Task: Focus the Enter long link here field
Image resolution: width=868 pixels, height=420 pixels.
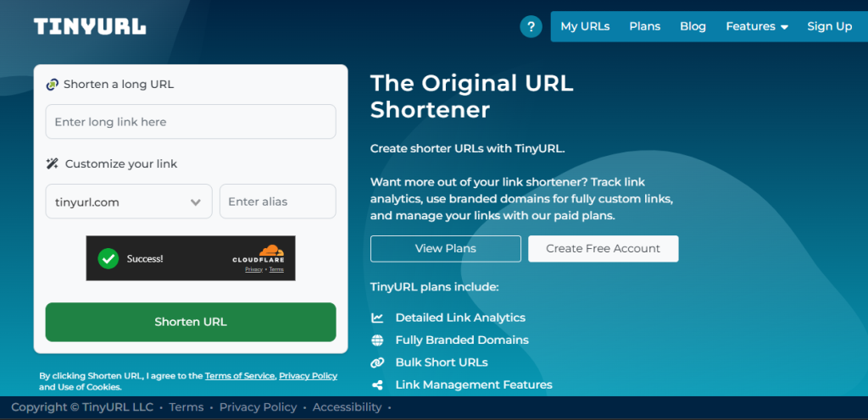Action: 191,122
